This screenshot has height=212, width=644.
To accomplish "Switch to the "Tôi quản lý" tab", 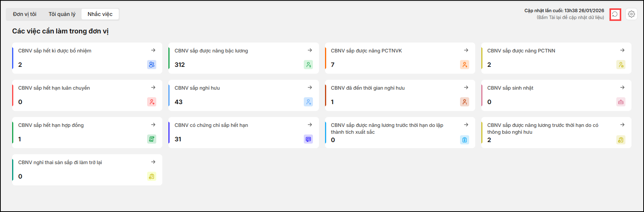I will [x=62, y=14].
